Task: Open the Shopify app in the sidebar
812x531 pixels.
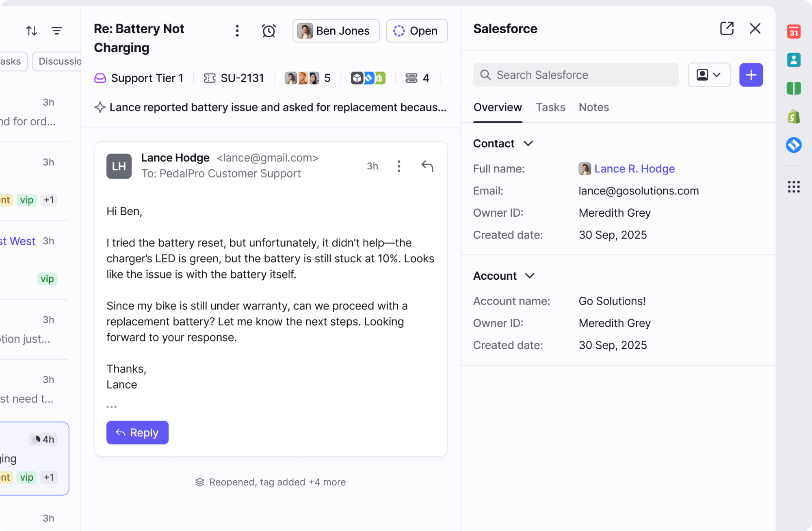Action: [x=793, y=117]
